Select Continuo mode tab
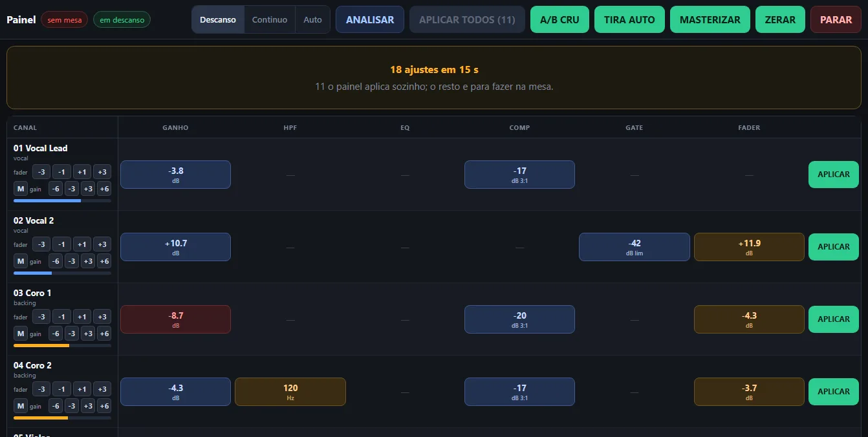Viewport: 868px width, 437px height. point(270,19)
